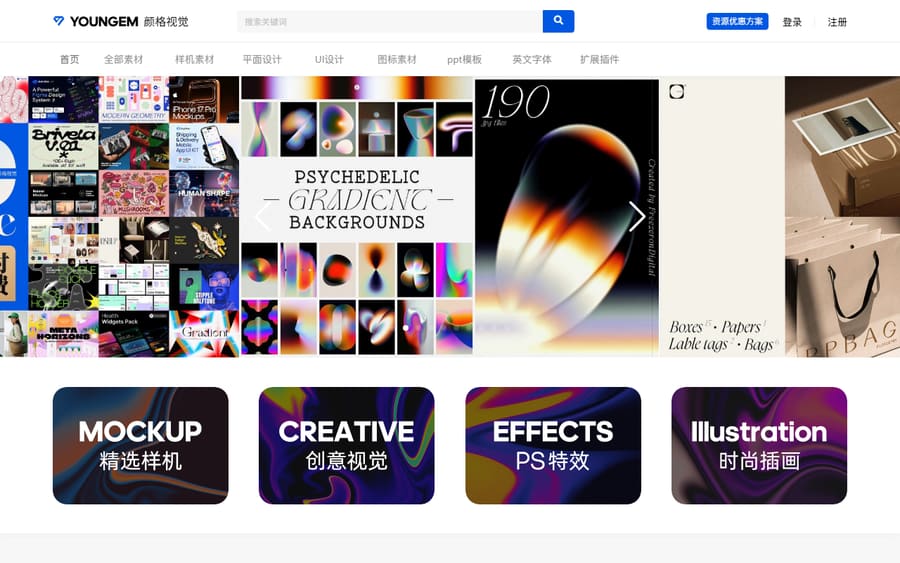This screenshot has height=563, width=900.
Task: Open the 样机素材 nav item
Action: [x=195, y=59]
